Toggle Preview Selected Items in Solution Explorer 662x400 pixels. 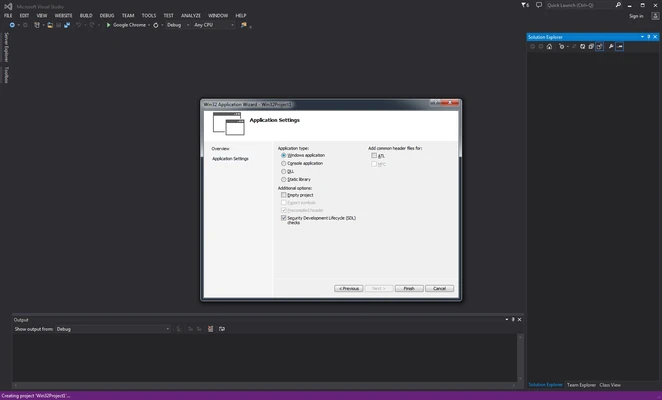pos(619,46)
